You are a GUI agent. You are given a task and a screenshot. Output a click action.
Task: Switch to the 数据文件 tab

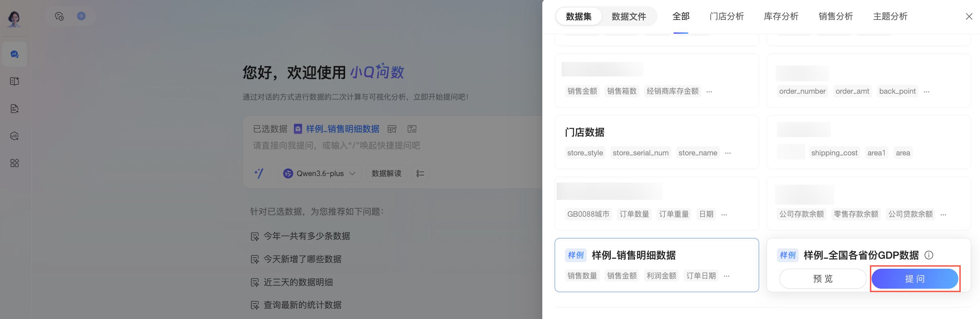point(628,17)
